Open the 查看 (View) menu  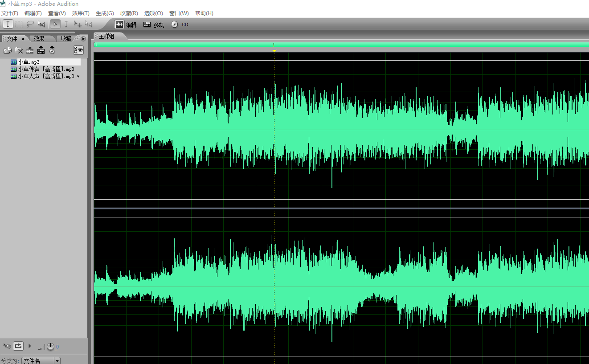pos(57,13)
